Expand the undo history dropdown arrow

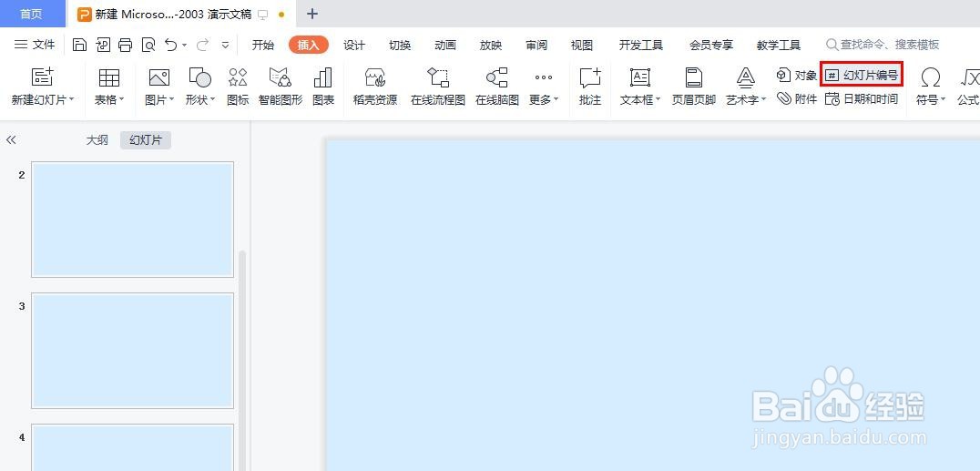tap(184, 45)
